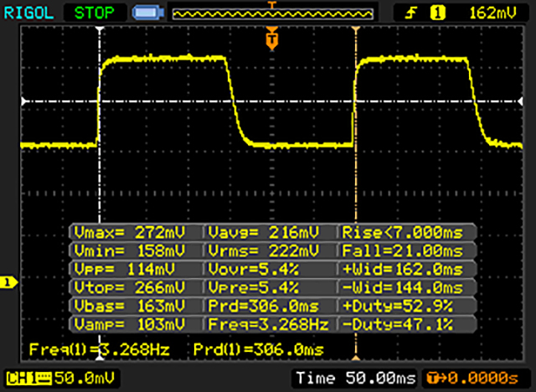The height and width of the screenshot is (392, 536).
Task: Click the waveform memory overview bar
Action: 271,13
